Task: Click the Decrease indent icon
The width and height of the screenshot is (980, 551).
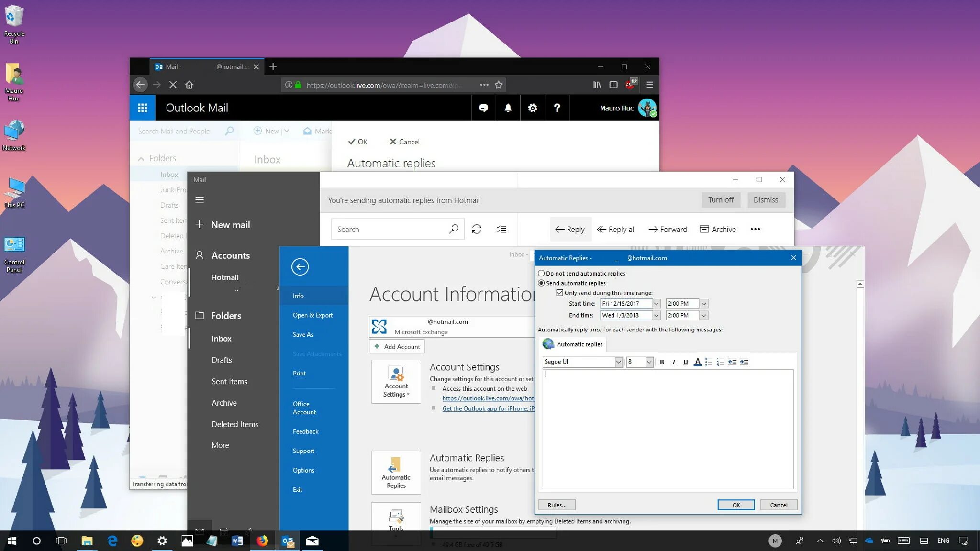Action: 732,362
